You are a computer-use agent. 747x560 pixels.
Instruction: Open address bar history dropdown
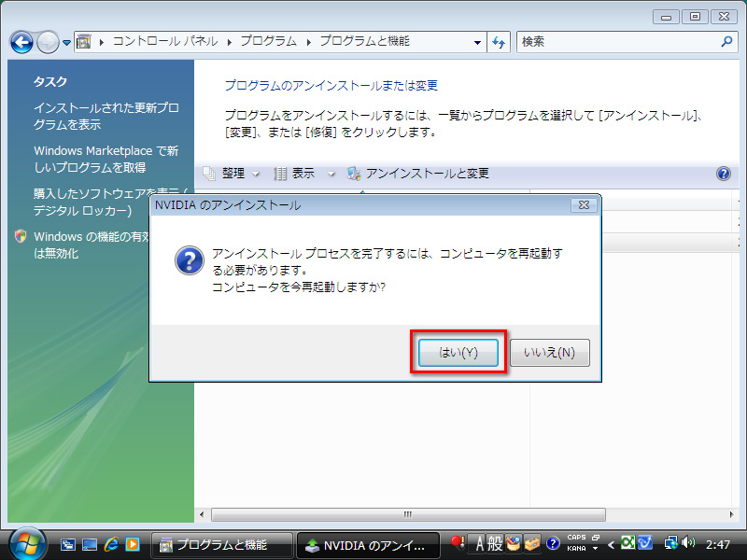[x=477, y=42]
